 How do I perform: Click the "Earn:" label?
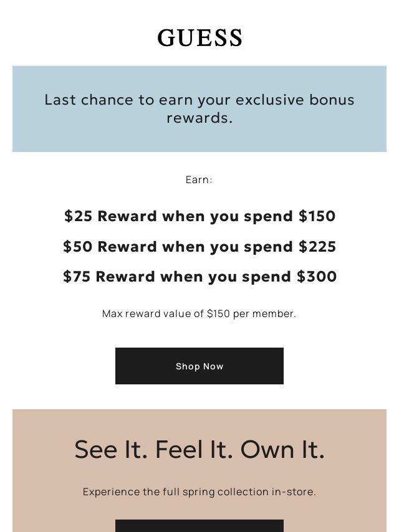point(199,180)
